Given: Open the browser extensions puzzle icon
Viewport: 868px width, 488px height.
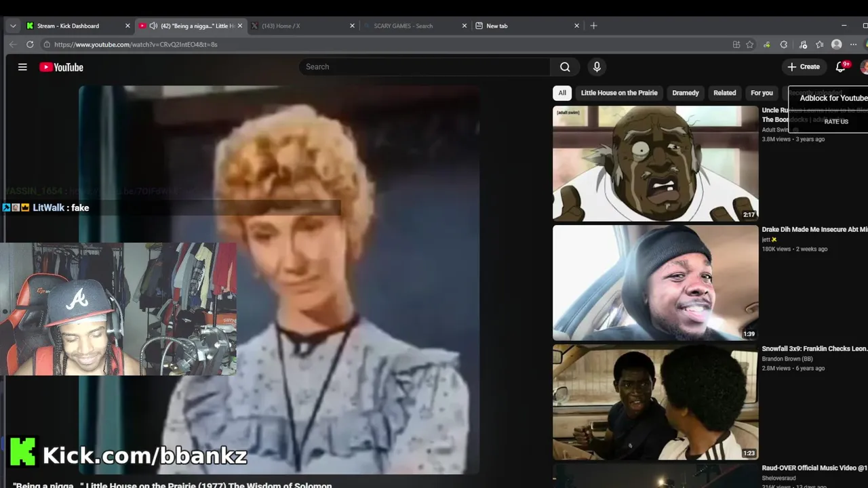Looking at the screenshot, I should point(784,44).
